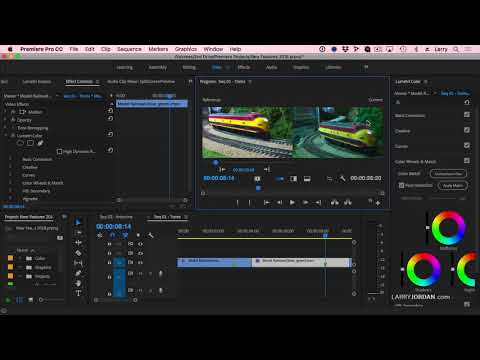
Task: Select the Track Select Forward tool
Action: (78, 233)
